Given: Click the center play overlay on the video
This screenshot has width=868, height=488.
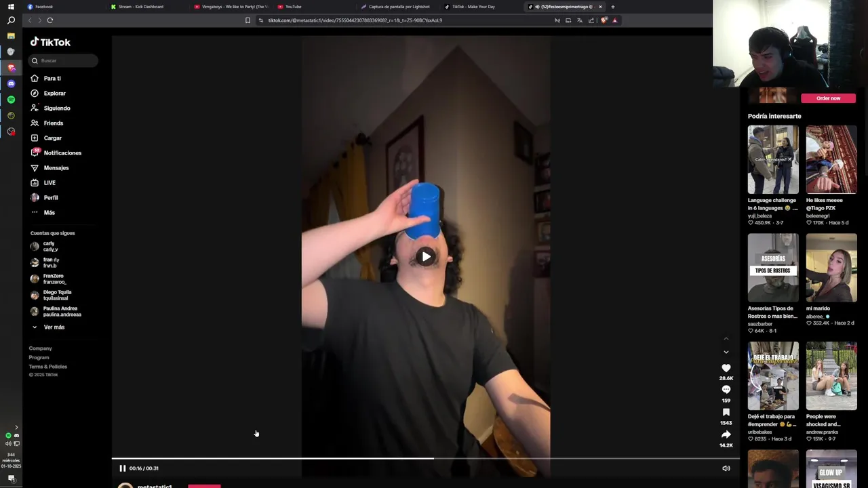Looking at the screenshot, I should (x=426, y=256).
